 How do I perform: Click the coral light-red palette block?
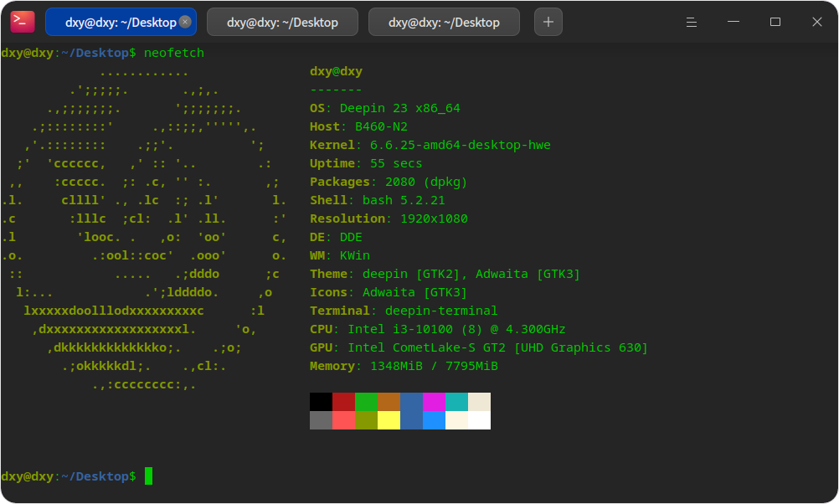(343, 420)
